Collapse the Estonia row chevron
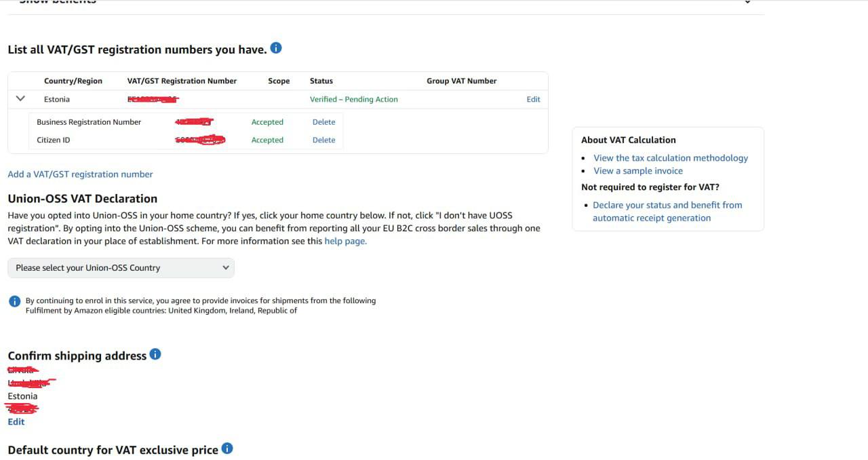This screenshot has width=868, height=460. (20, 98)
